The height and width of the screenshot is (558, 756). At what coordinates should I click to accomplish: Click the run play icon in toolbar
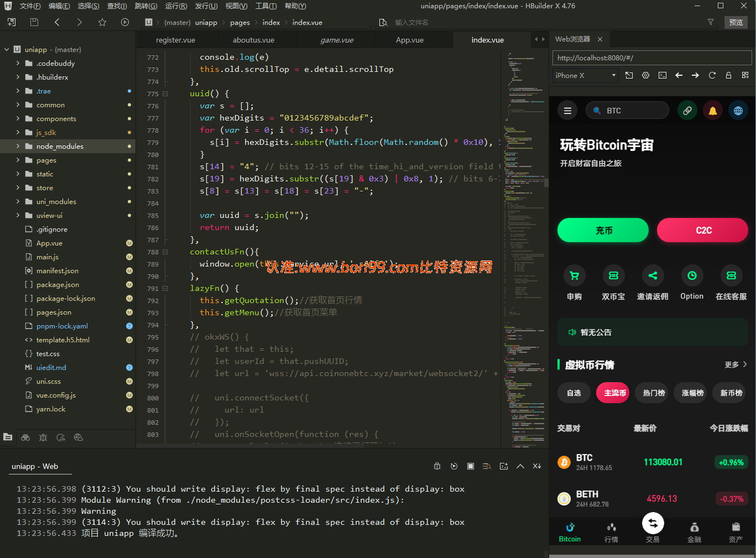(x=125, y=22)
